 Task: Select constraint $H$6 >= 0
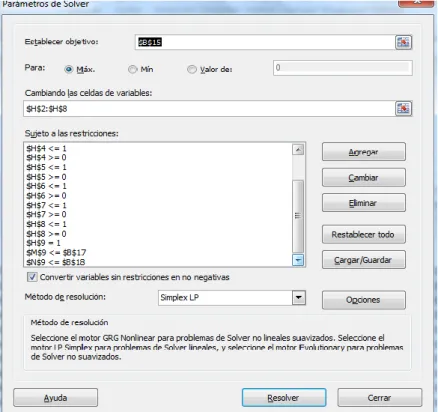click(46, 195)
